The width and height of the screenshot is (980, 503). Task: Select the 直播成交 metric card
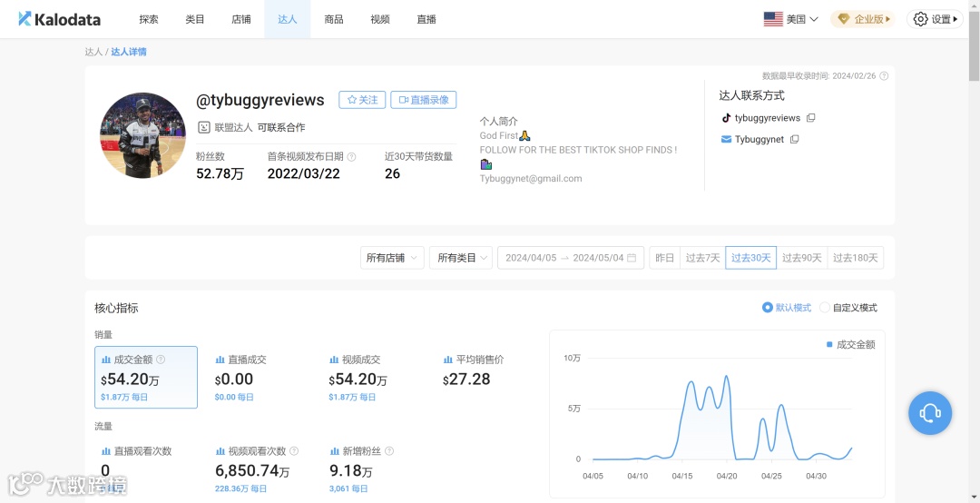point(260,378)
